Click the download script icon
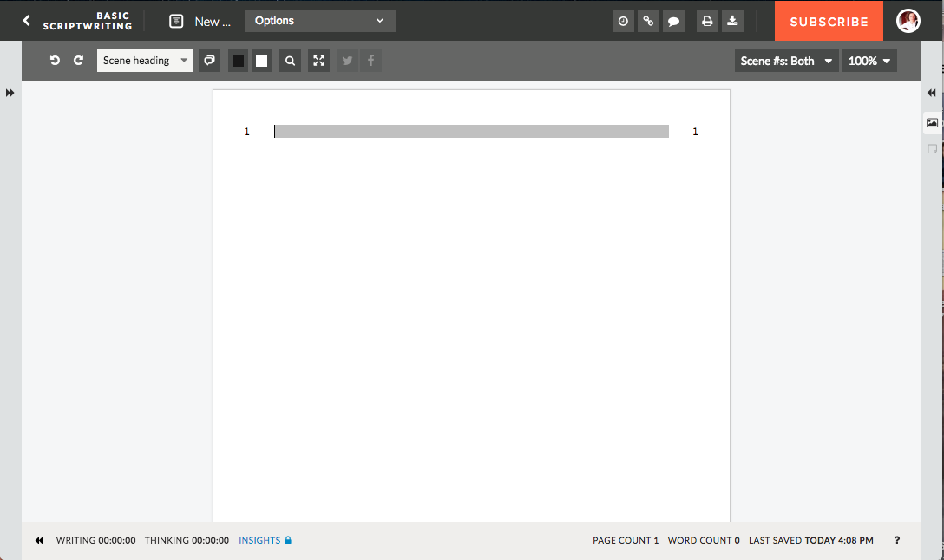The height and width of the screenshot is (560, 944). [x=732, y=22]
